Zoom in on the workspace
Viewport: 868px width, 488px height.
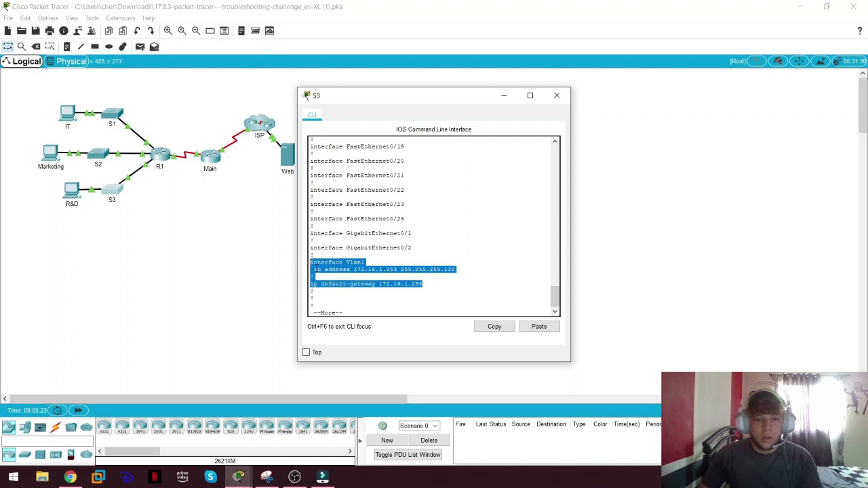[167, 30]
